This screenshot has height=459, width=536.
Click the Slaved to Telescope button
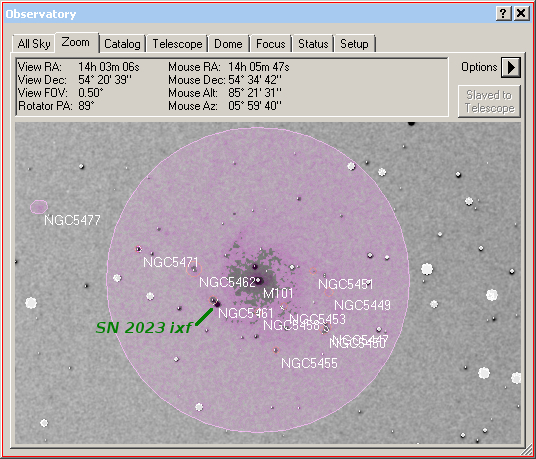tap(489, 102)
